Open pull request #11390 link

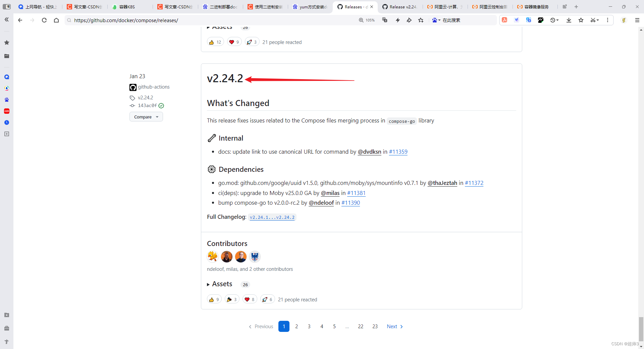[351, 203]
